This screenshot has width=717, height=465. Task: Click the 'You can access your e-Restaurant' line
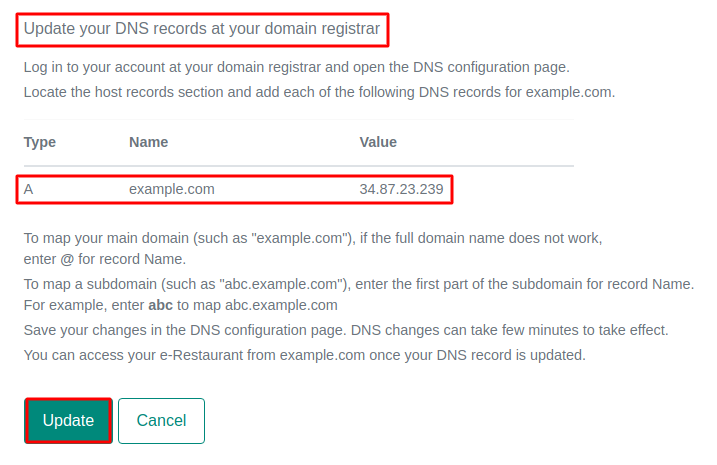pos(304,355)
